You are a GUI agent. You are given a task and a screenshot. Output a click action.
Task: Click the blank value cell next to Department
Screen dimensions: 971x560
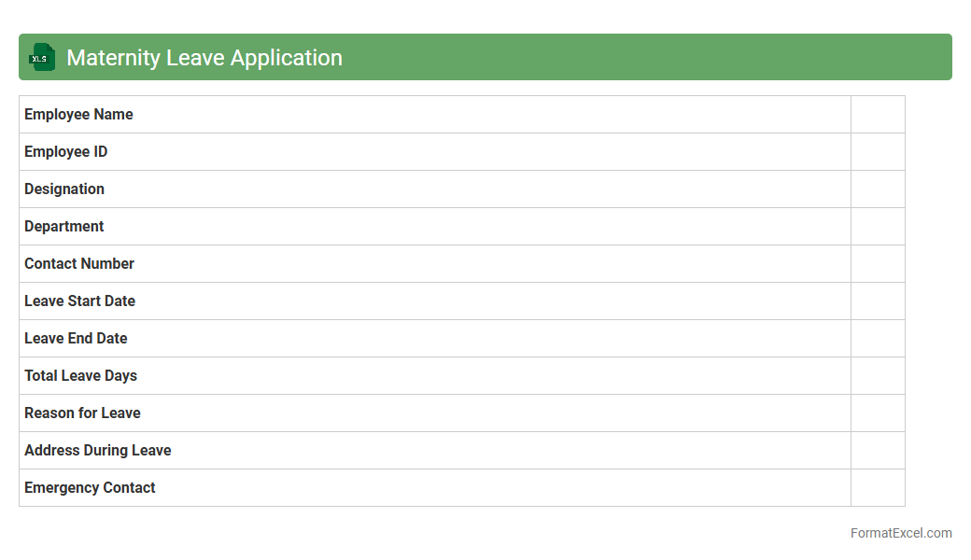[878, 227]
